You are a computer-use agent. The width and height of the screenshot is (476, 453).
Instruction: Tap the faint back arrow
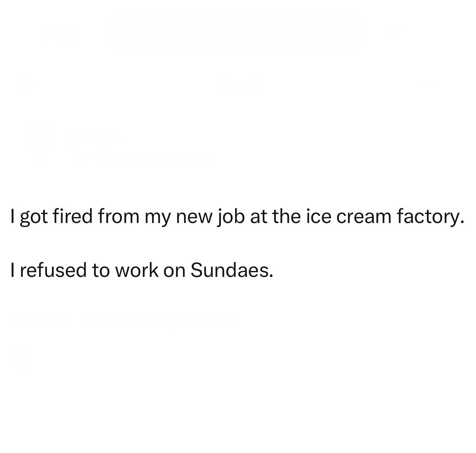[x=26, y=83]
